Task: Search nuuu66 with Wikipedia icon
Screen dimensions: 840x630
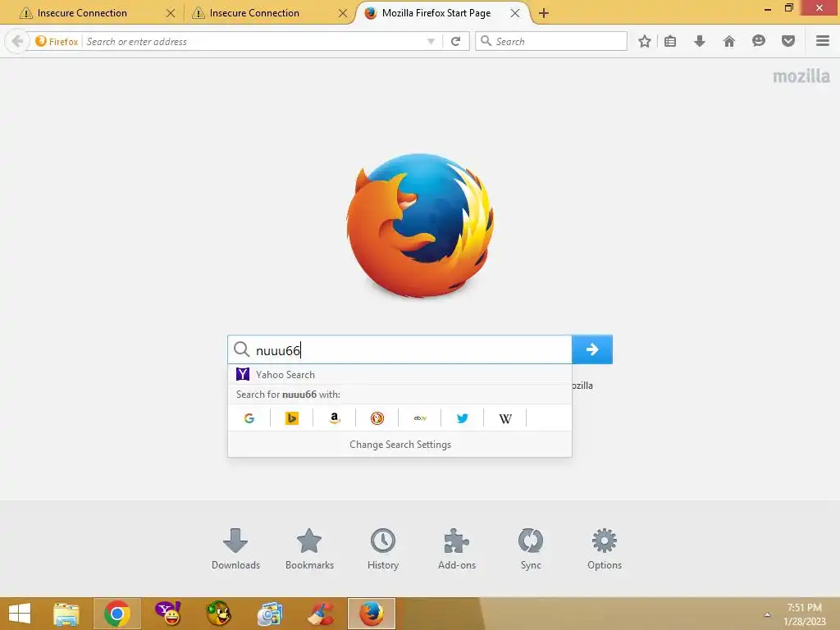Action: [x=505, y=418]
